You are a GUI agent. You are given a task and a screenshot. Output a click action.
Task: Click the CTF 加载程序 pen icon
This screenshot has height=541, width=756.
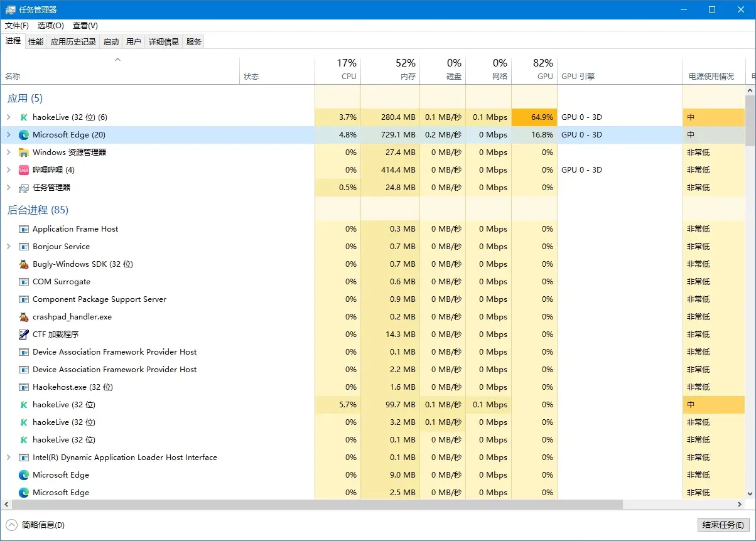click(x=24, y=335)
